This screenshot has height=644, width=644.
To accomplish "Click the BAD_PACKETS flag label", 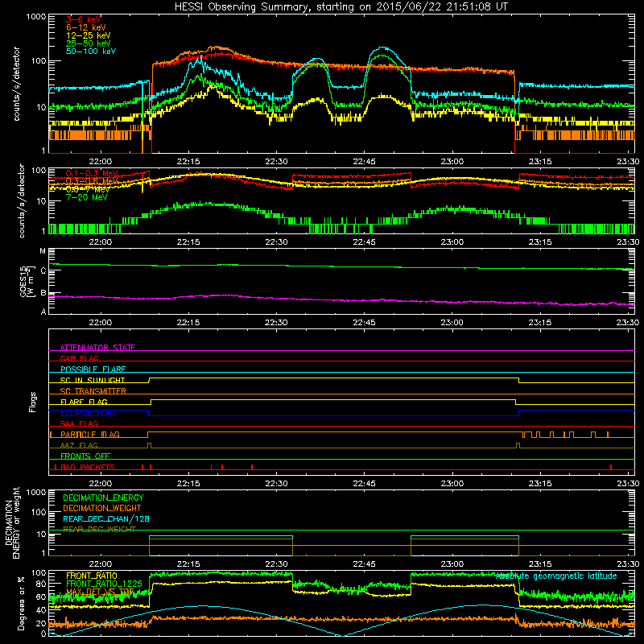I will point(88,467).
